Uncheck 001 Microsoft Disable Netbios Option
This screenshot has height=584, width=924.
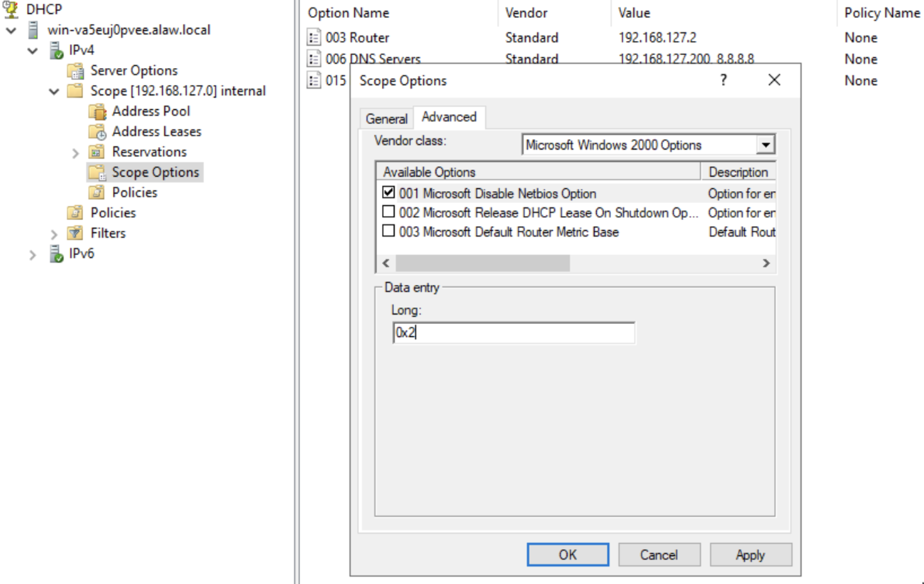point(388,192)
